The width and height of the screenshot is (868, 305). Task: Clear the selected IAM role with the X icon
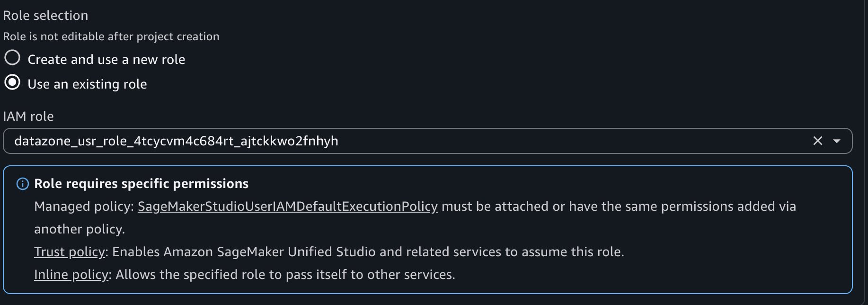(x=817, y=140)
